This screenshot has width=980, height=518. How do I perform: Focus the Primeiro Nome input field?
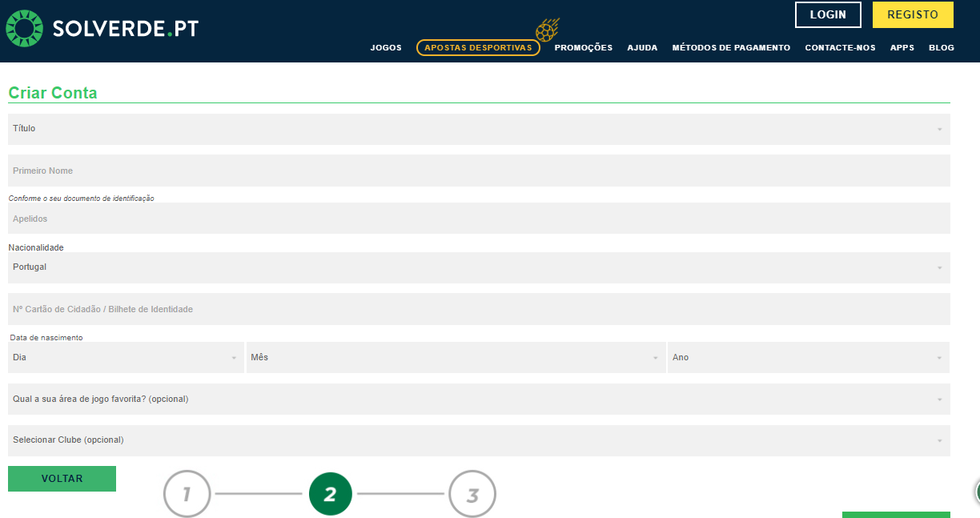click(x=479, y=171)
